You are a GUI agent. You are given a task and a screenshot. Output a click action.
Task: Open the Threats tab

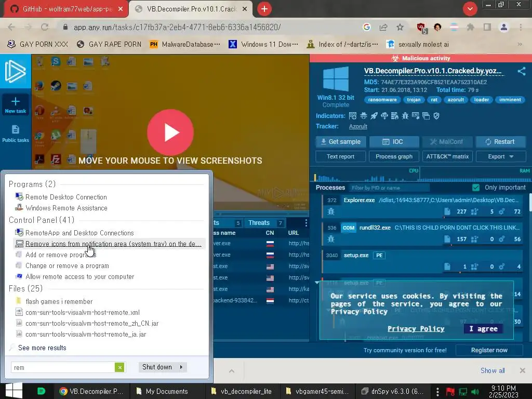pyautogui.click(x=265, y=223)
